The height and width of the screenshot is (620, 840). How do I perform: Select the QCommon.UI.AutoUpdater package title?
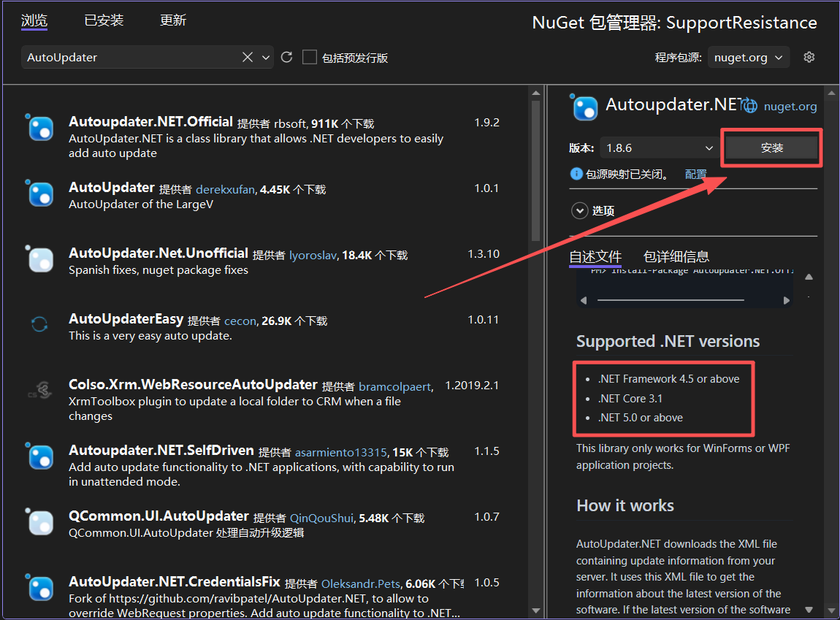pos(159,516)
